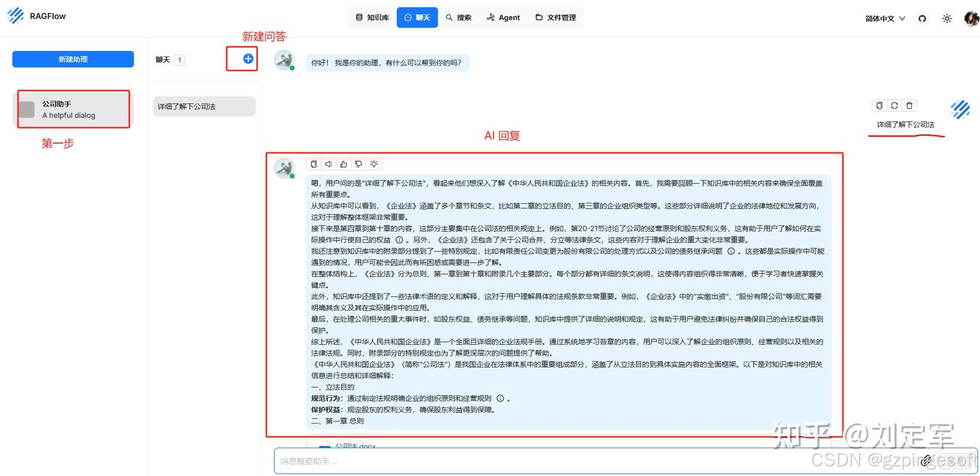
Task: Go to the 文件管理 tab
Action: click(555, 18)
